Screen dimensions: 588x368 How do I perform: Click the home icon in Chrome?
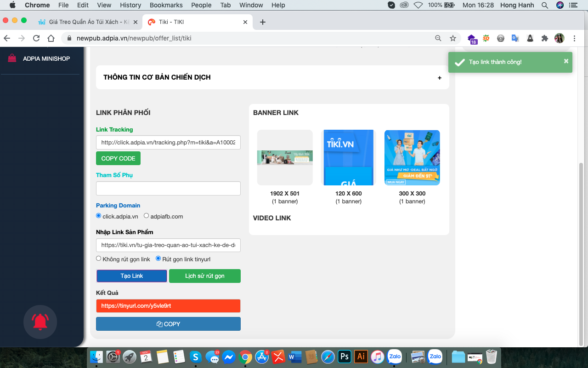point(51,38)
